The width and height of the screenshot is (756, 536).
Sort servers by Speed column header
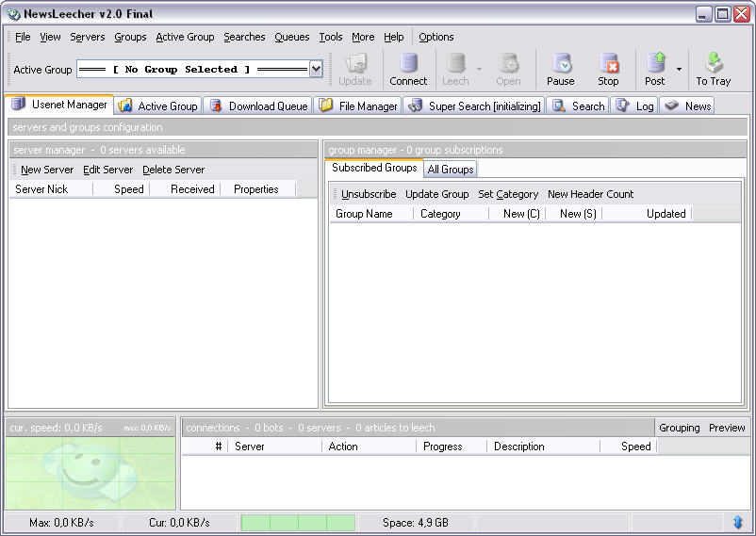tap(122, 189)
